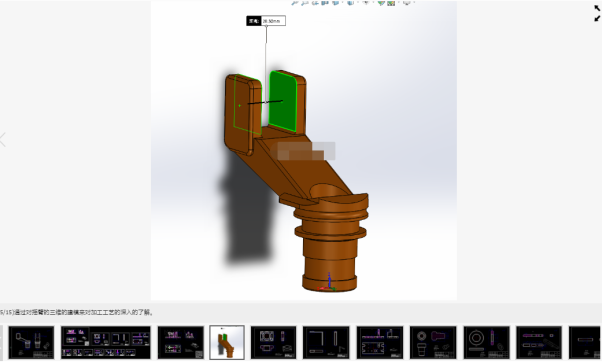Click the image caption text starting with 5/15
The width and height of the screenshot is (602, 364).
coord(77,312)
